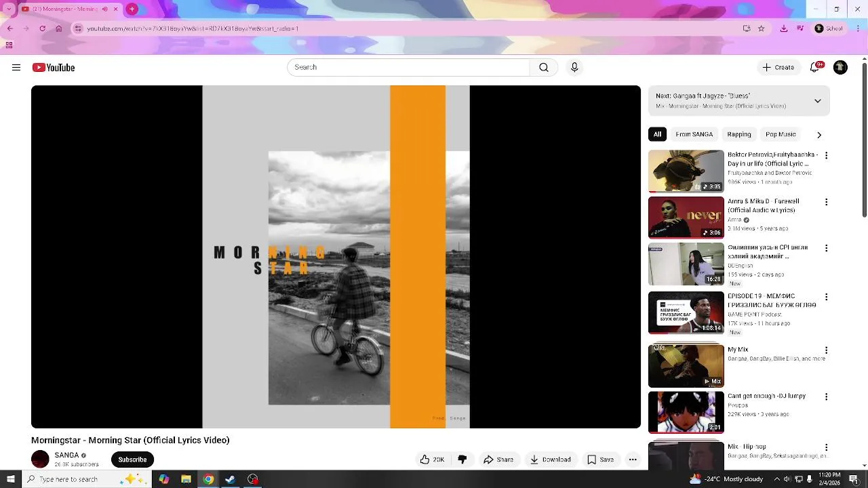Open options menu for Bektor Petrovic video
The width and height of the screenshot is (868, 488).
coord(826,155)
